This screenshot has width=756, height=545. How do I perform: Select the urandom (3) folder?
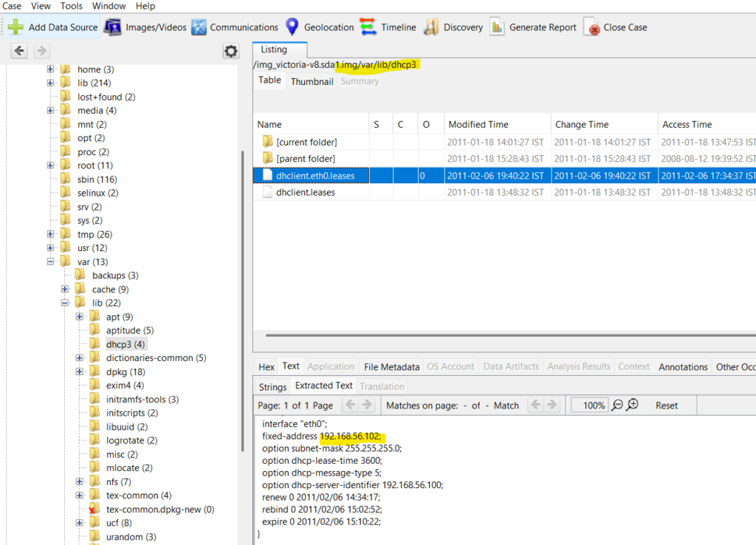click(x=131, y=537)
